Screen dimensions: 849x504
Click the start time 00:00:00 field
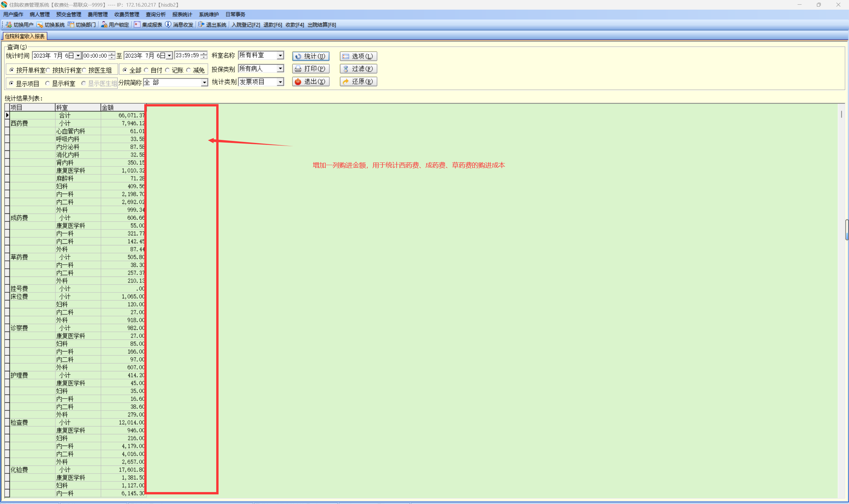click(x=95, y=56)
